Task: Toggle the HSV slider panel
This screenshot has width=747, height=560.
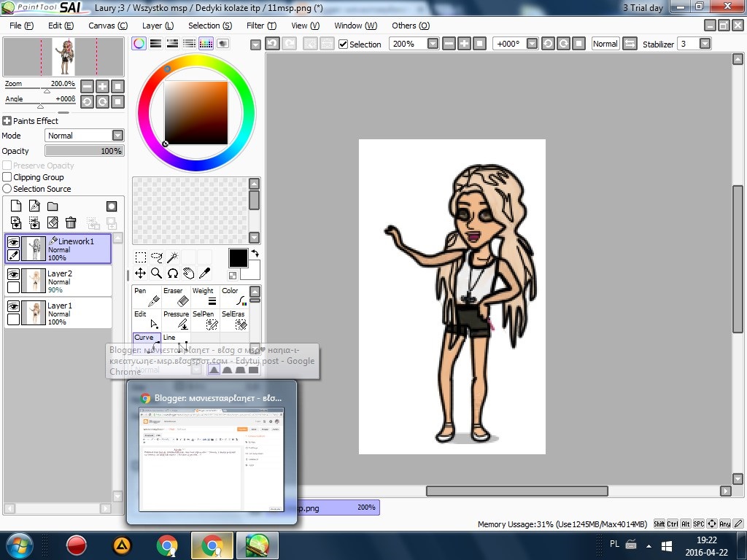Action: click(x=172, y=44)
